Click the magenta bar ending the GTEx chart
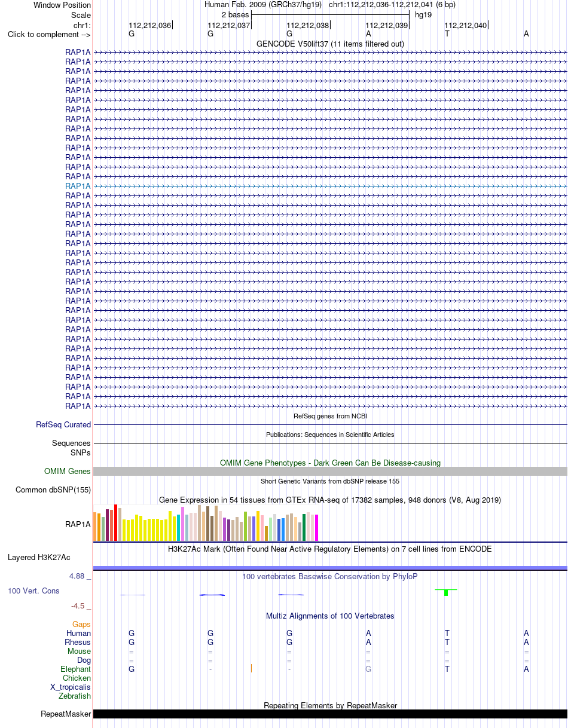The width and height of the screenshot is (568, 728). [317, 528]
